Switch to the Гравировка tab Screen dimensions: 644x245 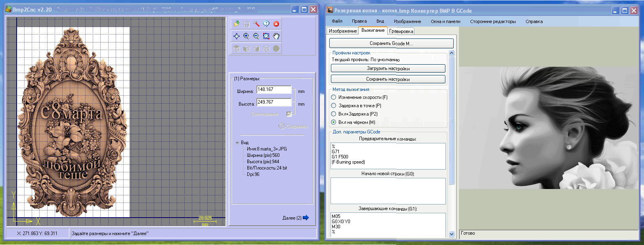tap(401, 31)
